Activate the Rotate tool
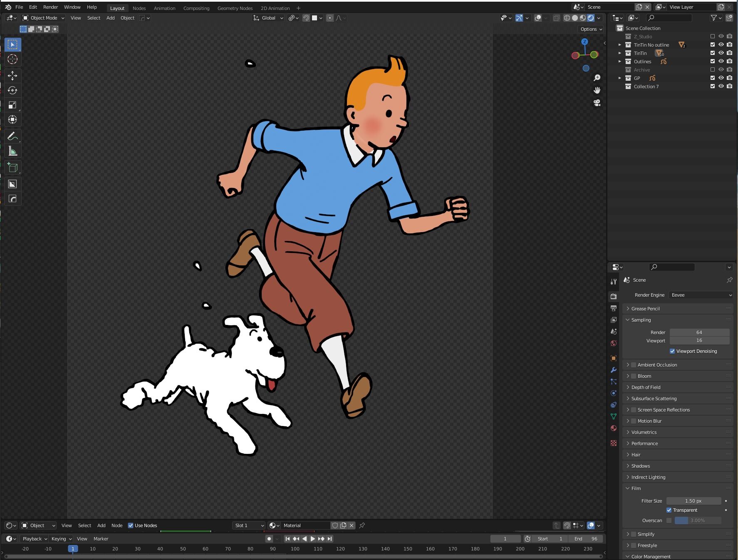 pos(12,90)
